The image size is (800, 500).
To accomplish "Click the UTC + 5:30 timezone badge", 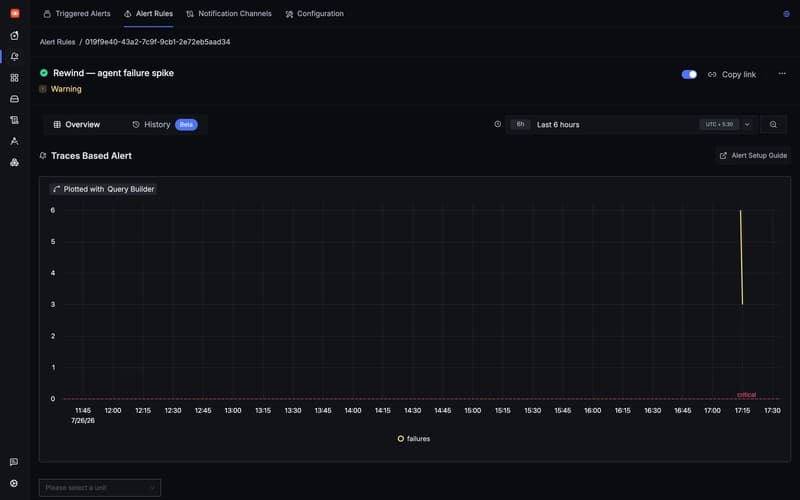I will 719,124.
